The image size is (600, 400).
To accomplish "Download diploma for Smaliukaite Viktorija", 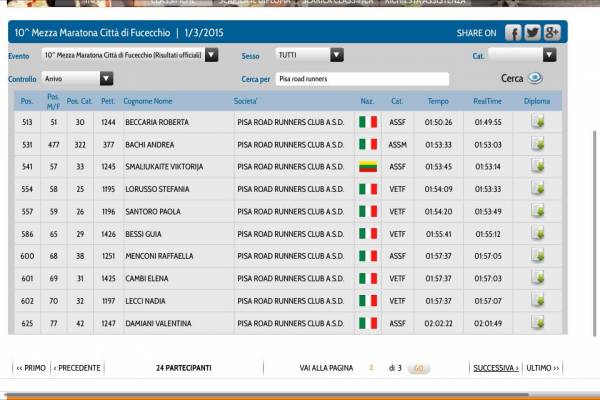I will [x=538, y=167].
